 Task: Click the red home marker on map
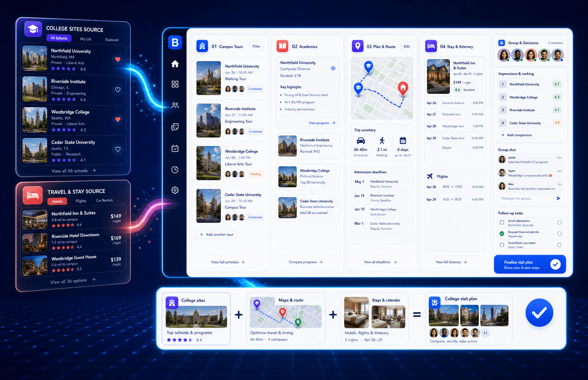403,89
